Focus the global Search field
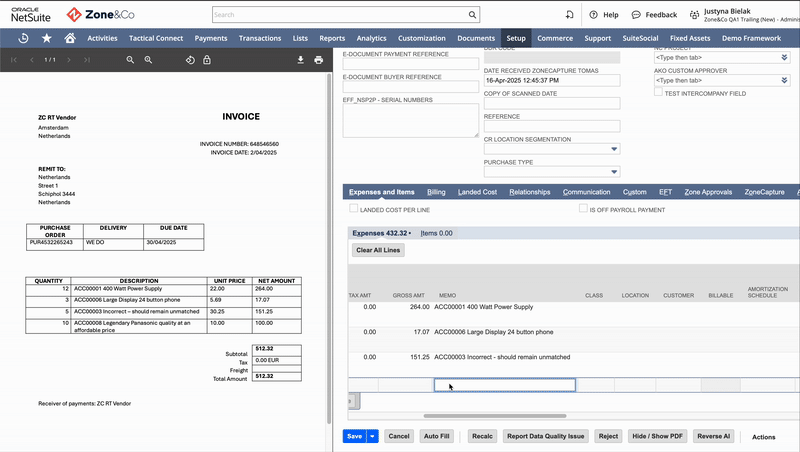Viewport: 800px width, 452px height. click(x=340, y=15)
